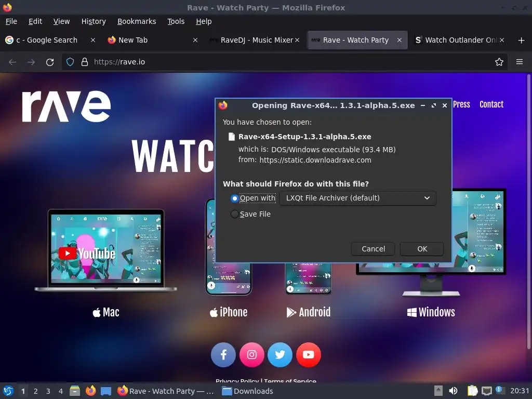The image size is (532, 399).
Task: Click the MacBook YouTube preview image
Action: click(x=105, y=250)
